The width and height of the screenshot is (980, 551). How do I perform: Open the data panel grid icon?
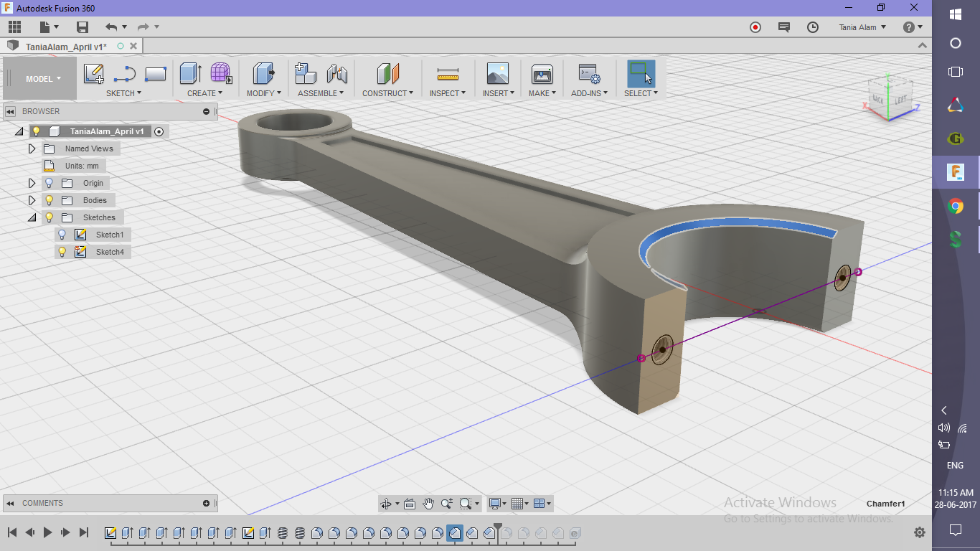click(14, 27)
